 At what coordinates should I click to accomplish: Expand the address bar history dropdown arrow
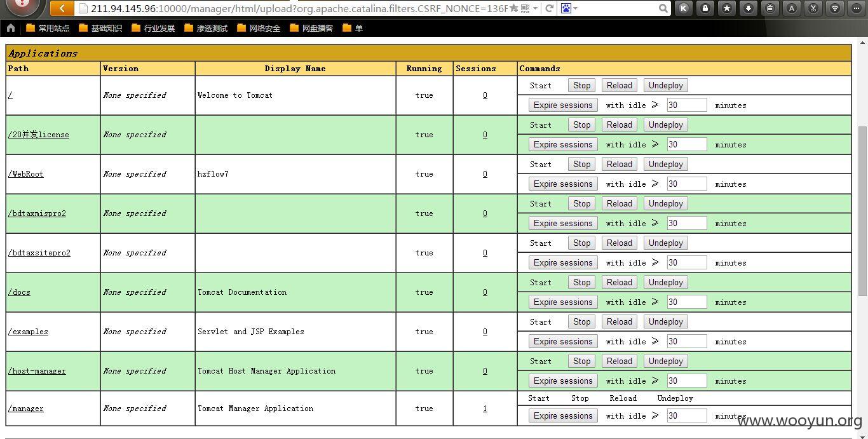pos(536,8)
